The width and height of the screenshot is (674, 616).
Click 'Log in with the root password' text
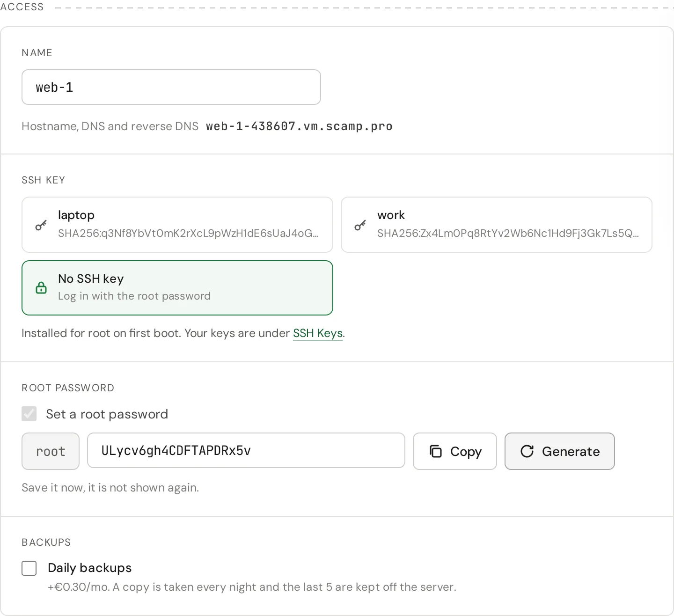134,296
